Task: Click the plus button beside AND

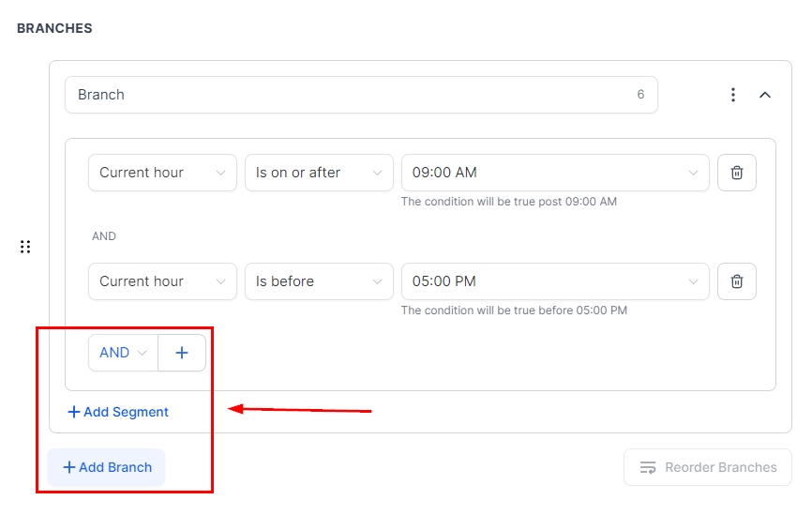Action: [x=182, y=353]
